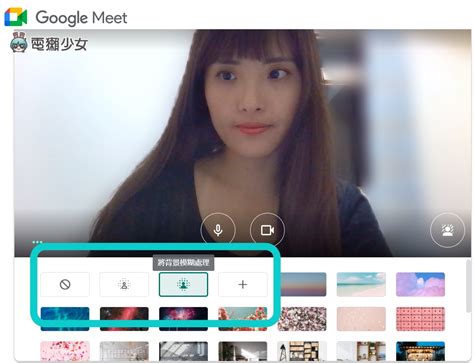Pick the dusk gradient sky background
Image resolution: width=474 pixels, height=363 pixels.
pos(303,284)
